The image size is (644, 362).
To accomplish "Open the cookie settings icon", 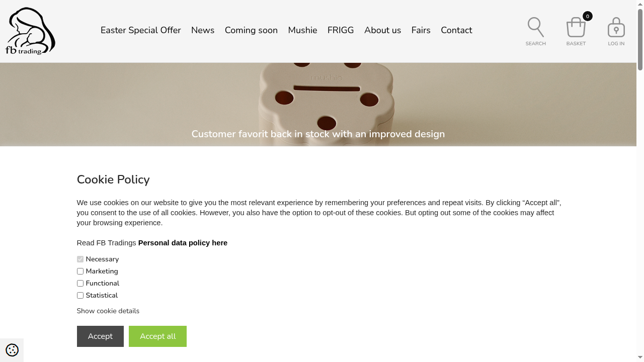I will point(12,350).
